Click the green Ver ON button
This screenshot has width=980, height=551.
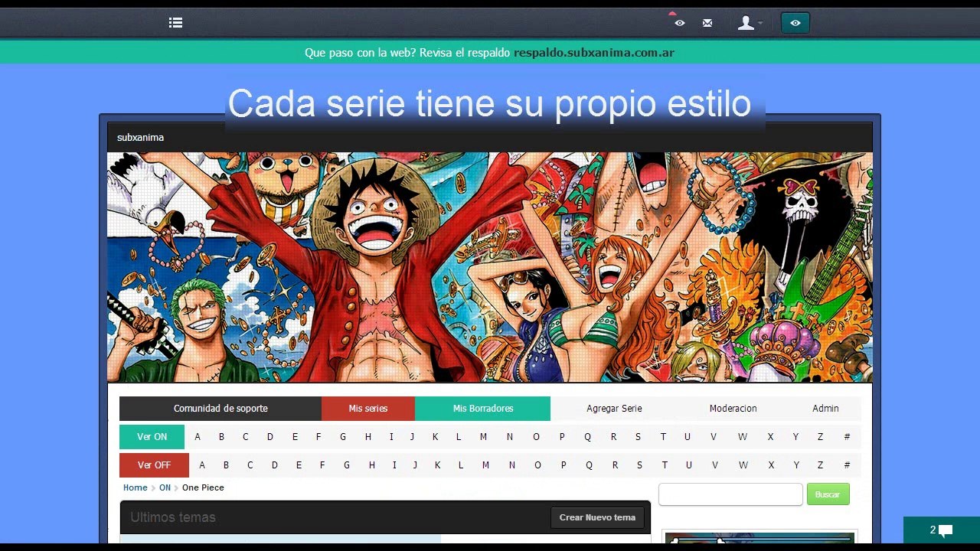(x=152, y=437)
